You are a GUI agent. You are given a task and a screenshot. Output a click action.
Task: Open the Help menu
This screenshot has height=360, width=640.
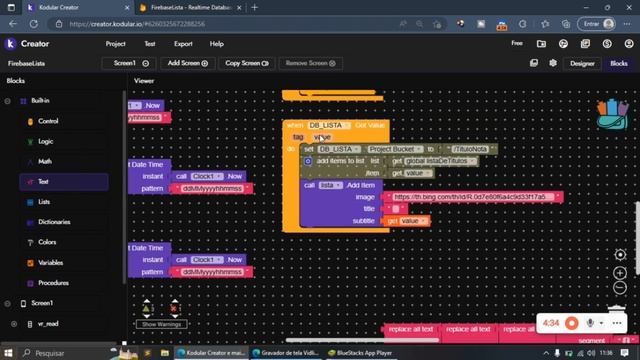point(217,44)
